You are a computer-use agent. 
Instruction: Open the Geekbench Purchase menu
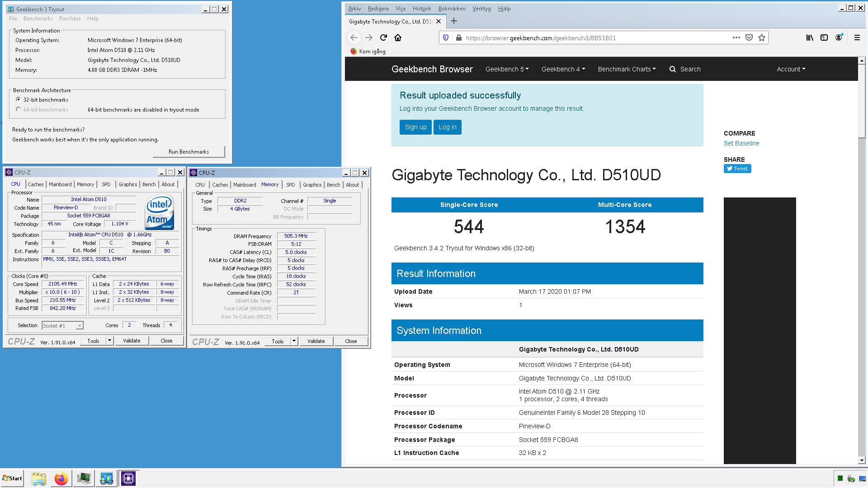pos(70,19)
